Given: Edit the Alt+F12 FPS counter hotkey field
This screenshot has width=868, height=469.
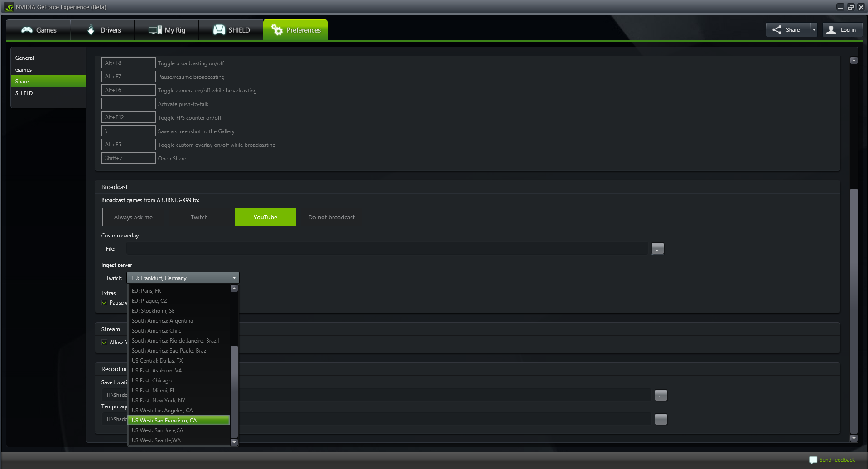Looking at the screenshot, I should pos(129,117).
